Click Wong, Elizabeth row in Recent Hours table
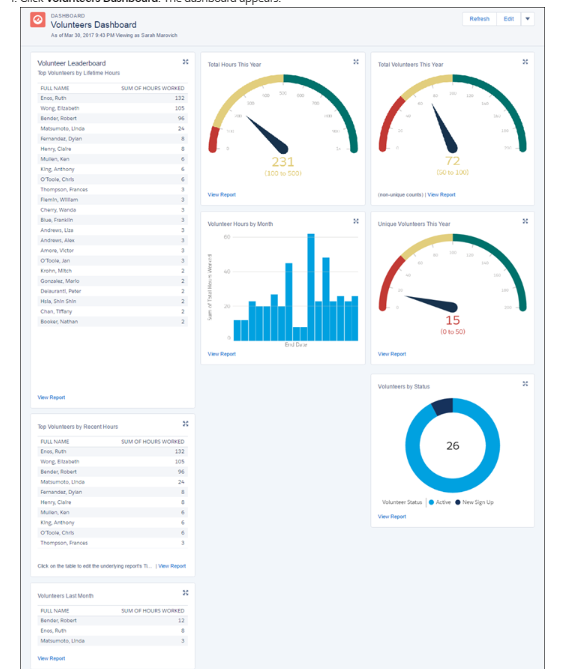 pyautogui.click(x=113, y=462)
